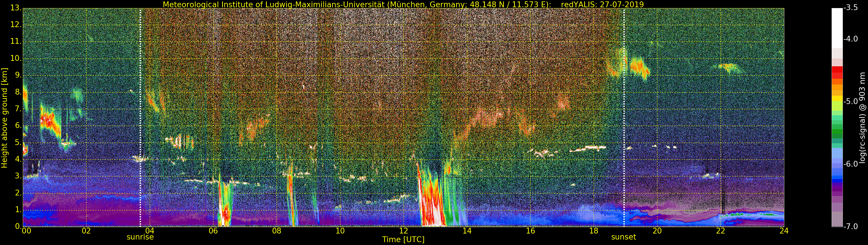The width and height of the screenshot is (868, 245).
Task: Click the '10.' height axis tick label
Action: click(x=16, y=58)
